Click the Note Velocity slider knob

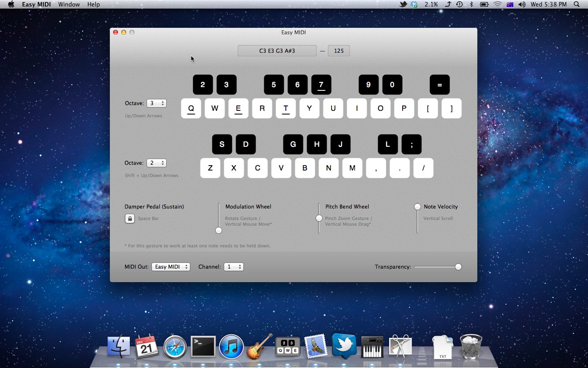click(417, 207)
